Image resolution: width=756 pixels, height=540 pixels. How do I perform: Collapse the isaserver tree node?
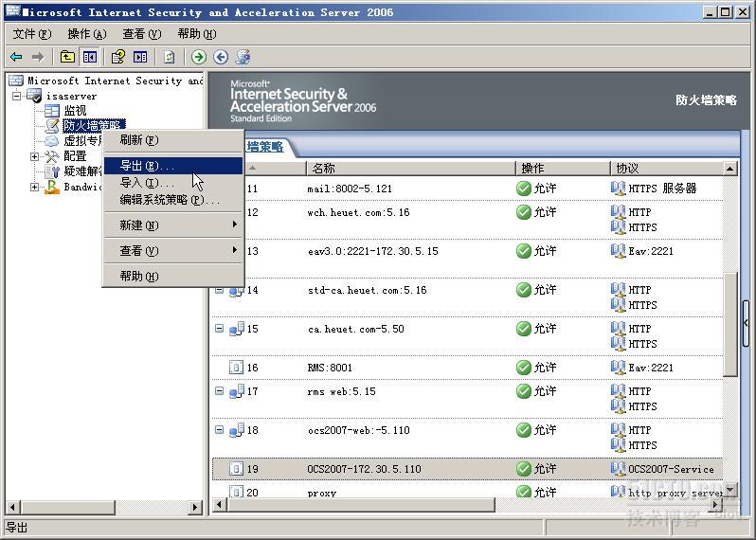tap(16, 96)
